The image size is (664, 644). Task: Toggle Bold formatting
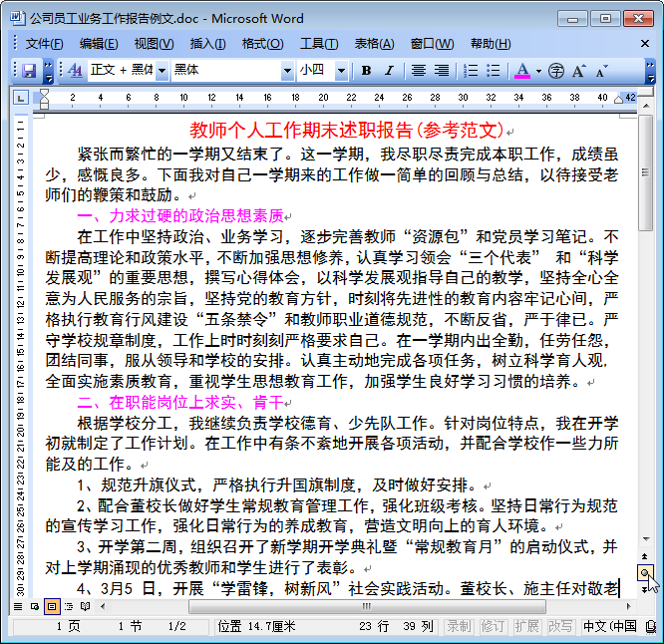pyautogui.click(x=366, y=71)
